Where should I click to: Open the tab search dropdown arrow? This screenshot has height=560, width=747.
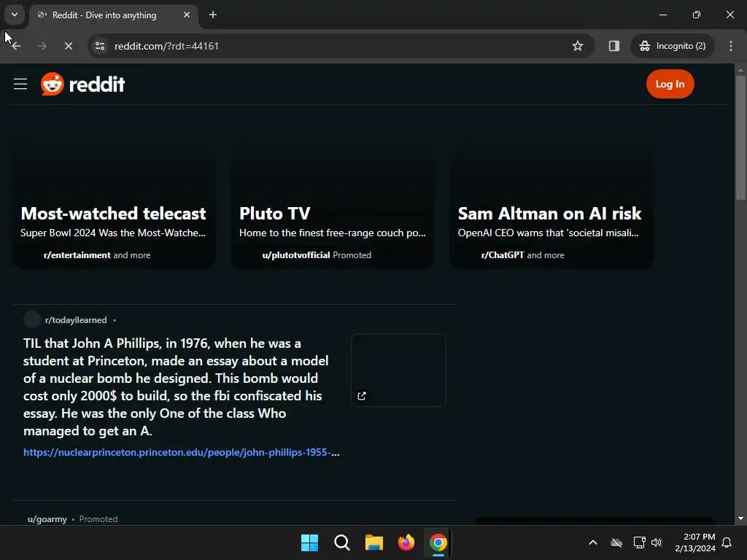point(15,15)
